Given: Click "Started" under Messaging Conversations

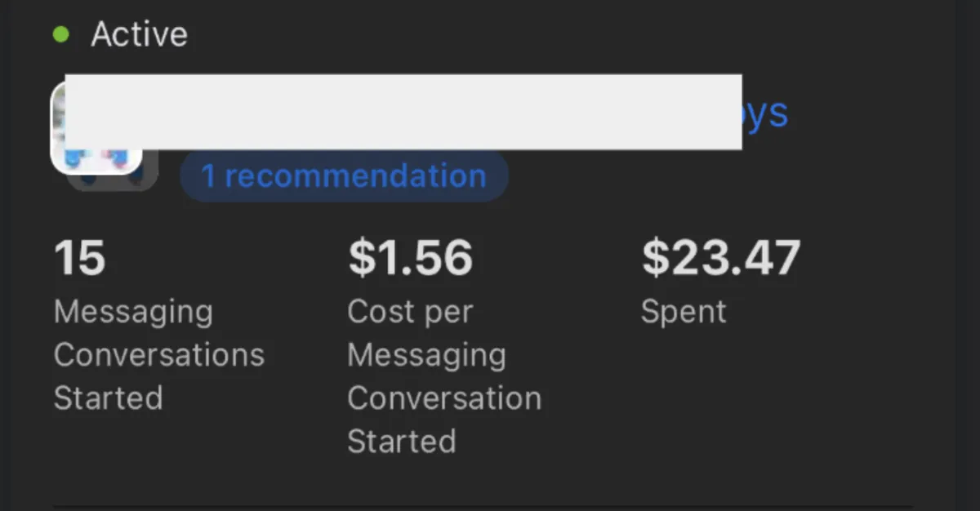Looking at the screenshot, I should tap(109, 398).
